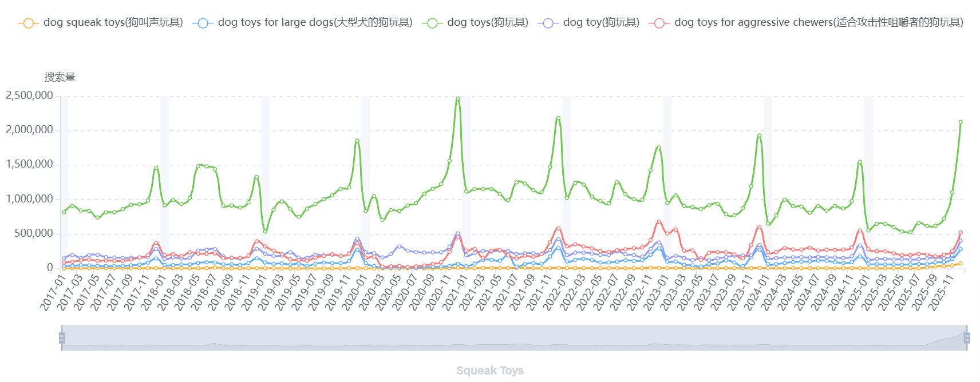Image resolution: width=980 pixels, height=382 pixels.
Task: Click the purple dog toy legend marker icon
Action: [x=548, y=23]
